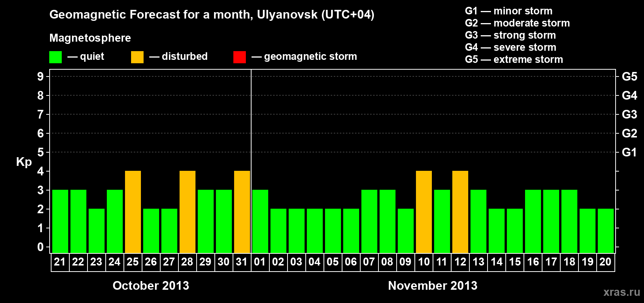Click the November 2013 month label
Image resolution: width=644 pixels, height=303 pixels.
pos(433,286)
